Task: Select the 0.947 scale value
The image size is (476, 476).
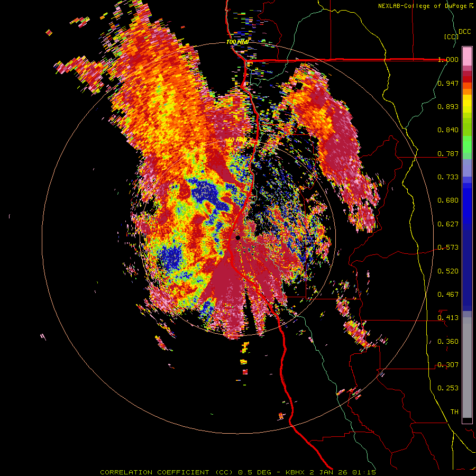Action: 448,83
